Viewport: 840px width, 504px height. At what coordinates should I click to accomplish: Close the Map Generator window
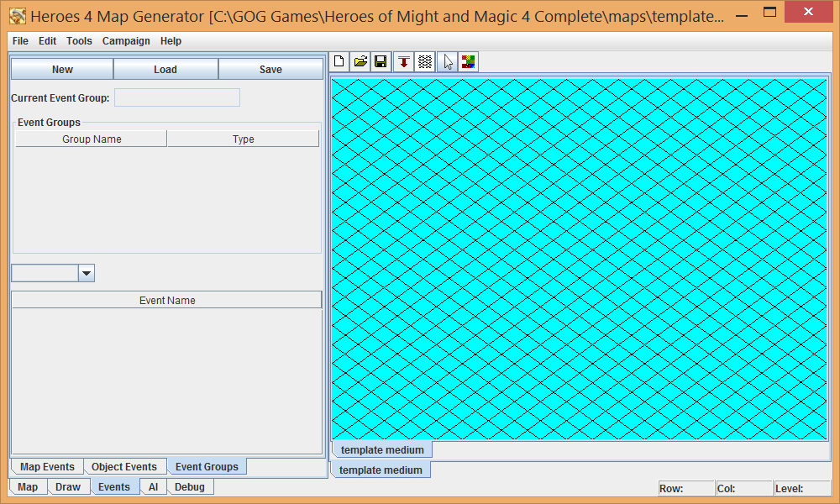808,12
